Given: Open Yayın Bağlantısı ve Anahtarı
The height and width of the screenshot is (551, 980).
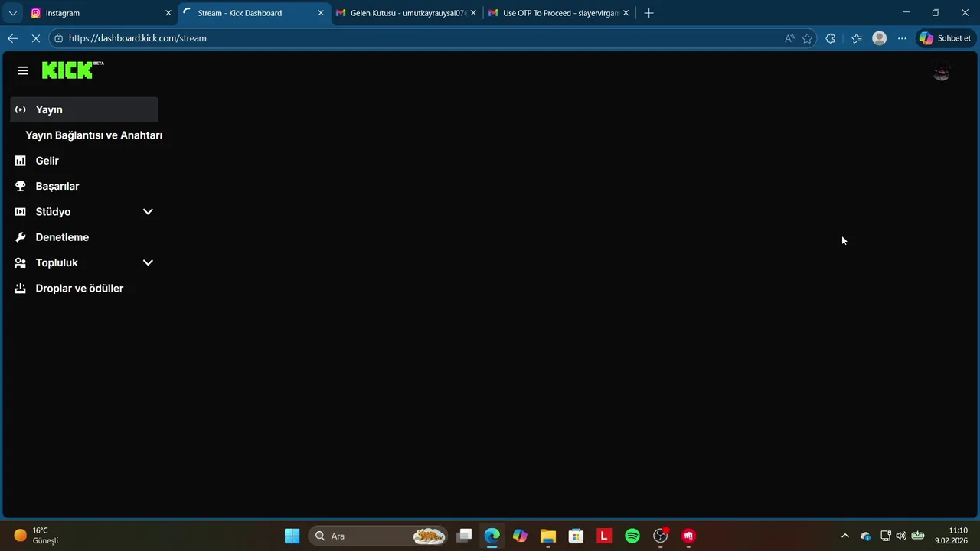Looking at the screenshot, I should coord(94,135).
